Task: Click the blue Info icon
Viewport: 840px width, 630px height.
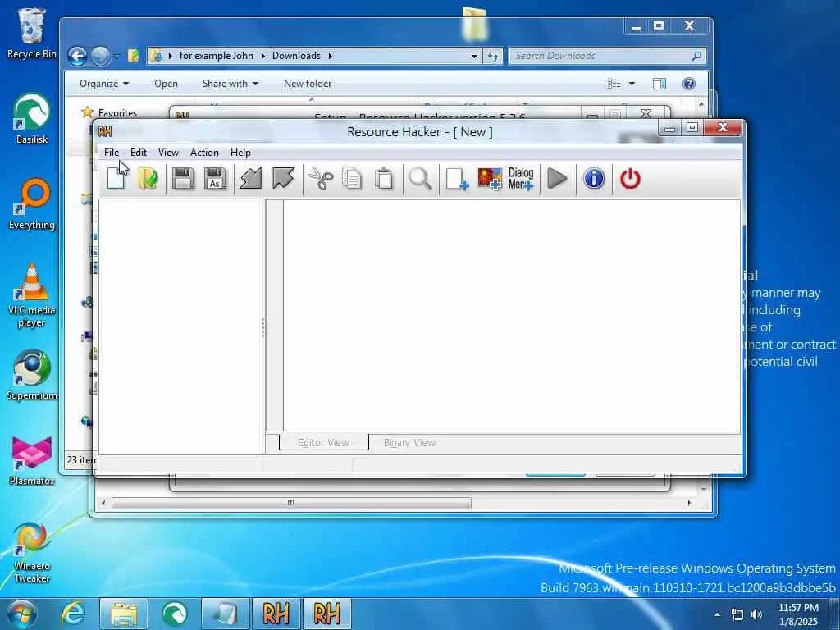Action: coord(594,178)
